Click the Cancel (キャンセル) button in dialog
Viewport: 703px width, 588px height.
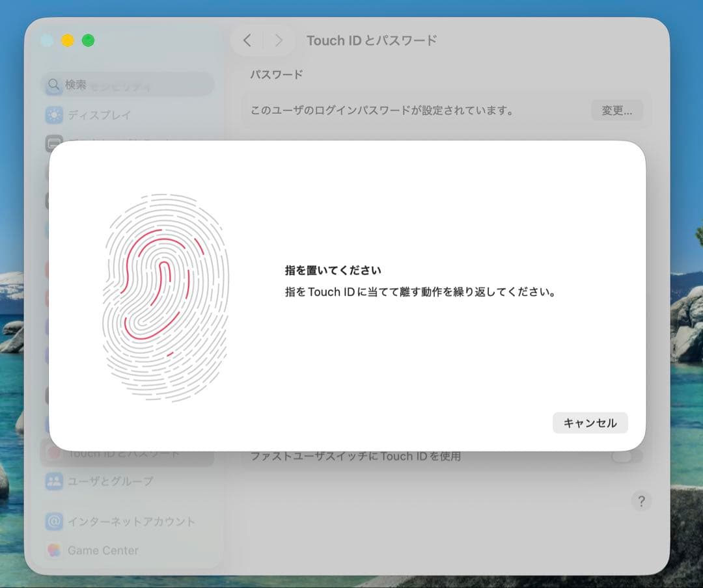point(590,423)
